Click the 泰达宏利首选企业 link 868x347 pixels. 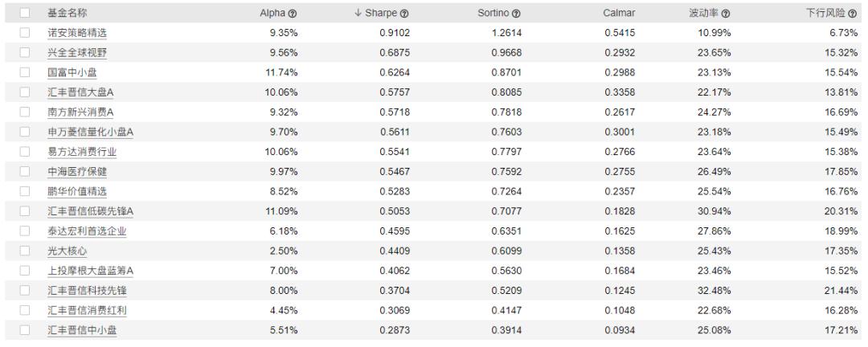pyautogui.click(x=87, y=231)
